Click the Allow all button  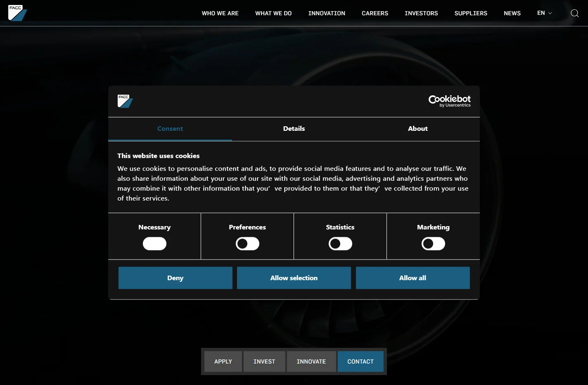(413, 278)
